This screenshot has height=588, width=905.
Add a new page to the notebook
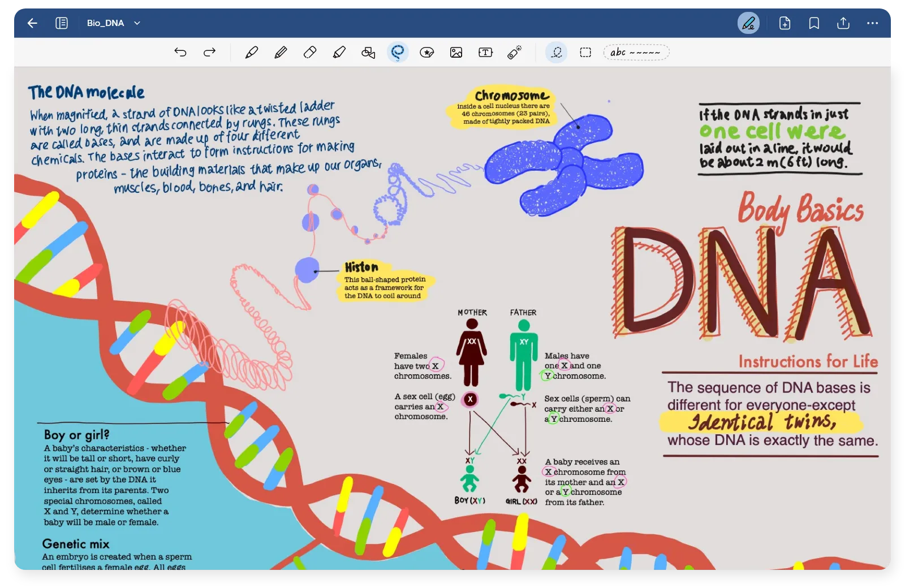(x=785, y=23)
